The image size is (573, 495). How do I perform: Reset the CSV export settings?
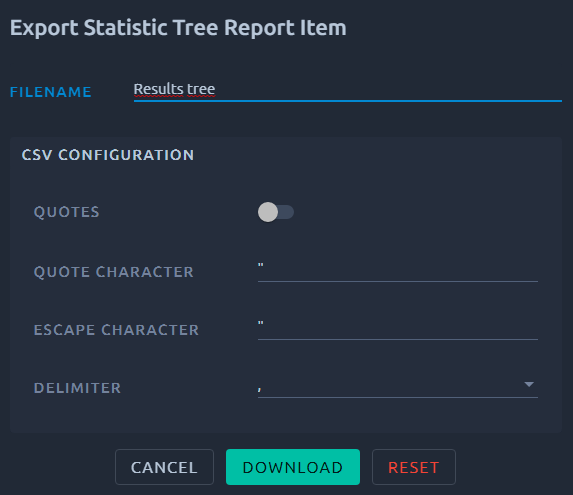point(414,467)
